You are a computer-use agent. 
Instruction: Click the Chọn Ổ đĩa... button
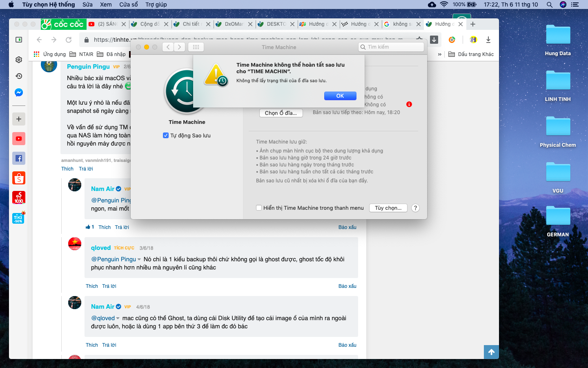(x=281, y=113)
